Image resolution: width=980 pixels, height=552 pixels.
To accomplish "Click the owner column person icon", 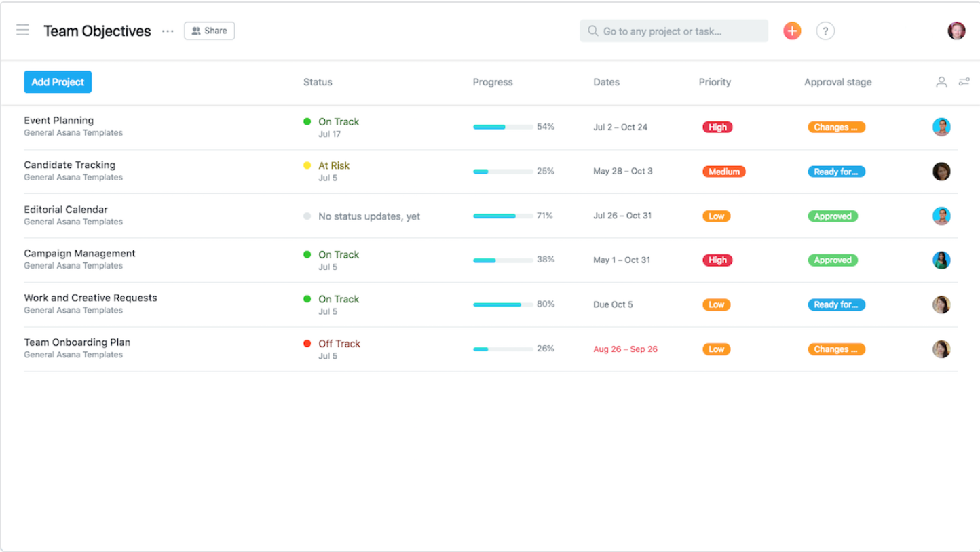I will (941, 82).
